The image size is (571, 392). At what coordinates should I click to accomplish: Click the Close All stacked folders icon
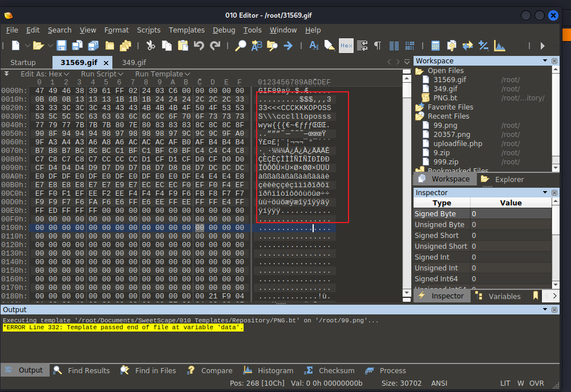click(125, 46)
